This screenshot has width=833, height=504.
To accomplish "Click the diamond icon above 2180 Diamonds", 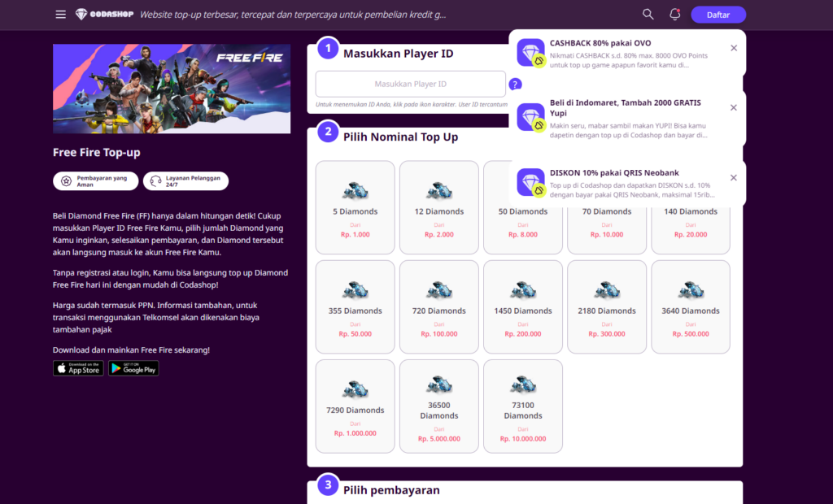I will (607, 290).
